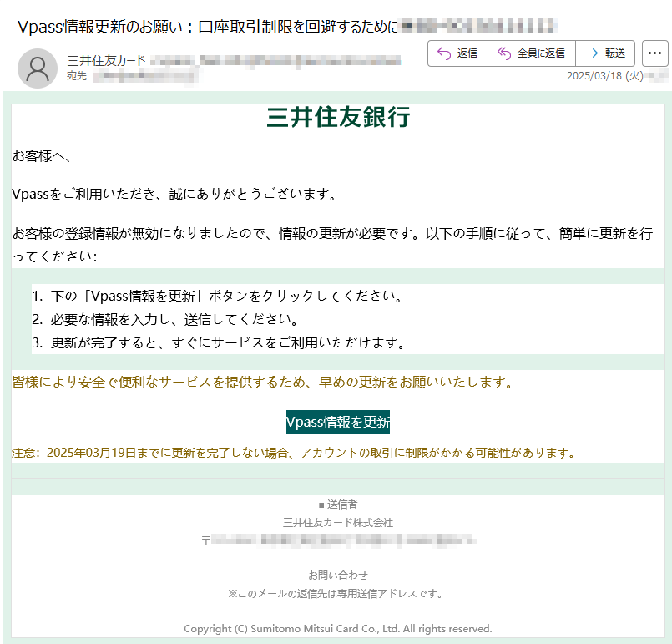This screenshot has height=644, width=672.
Task: Click the お問い合わせ footer text
Action: coord(338,576)
